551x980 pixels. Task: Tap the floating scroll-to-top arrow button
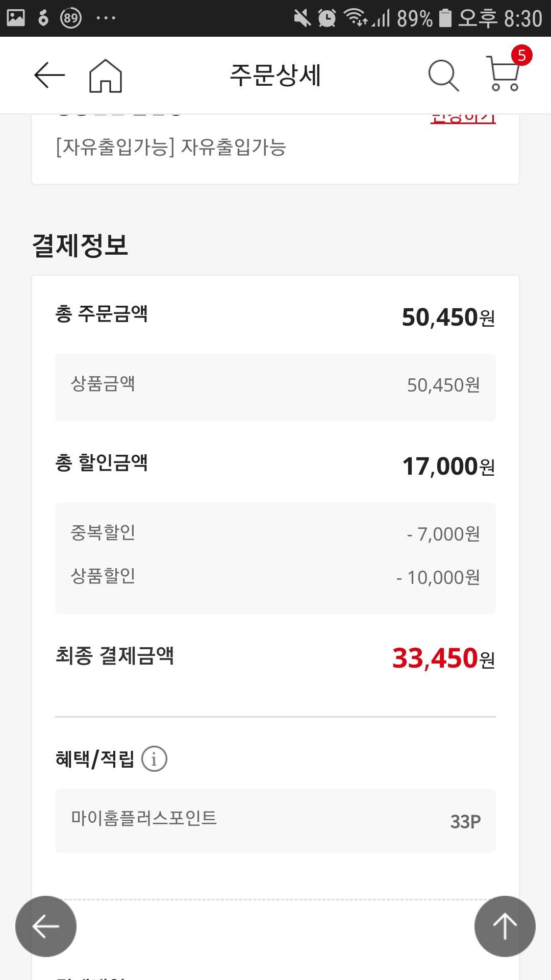(x=505, y=926)
